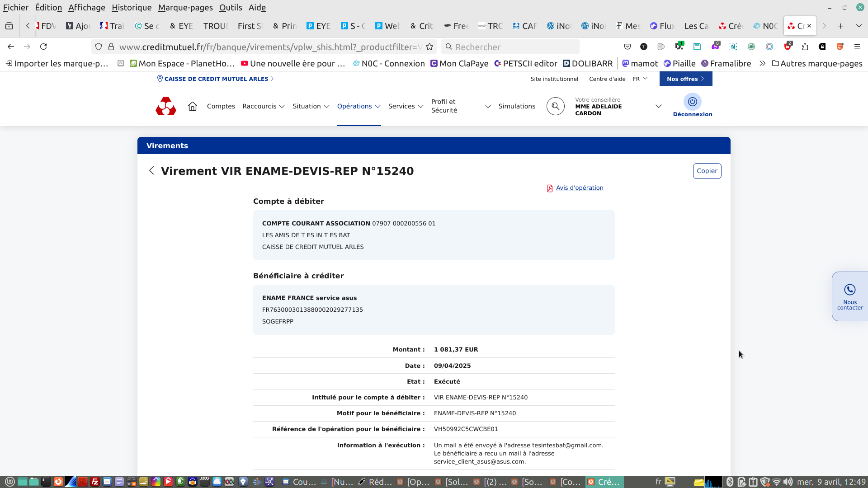This screenshot has width=868, height=488.
Task: Click the home icon in navigation bar
Action: tap(193, 106)
